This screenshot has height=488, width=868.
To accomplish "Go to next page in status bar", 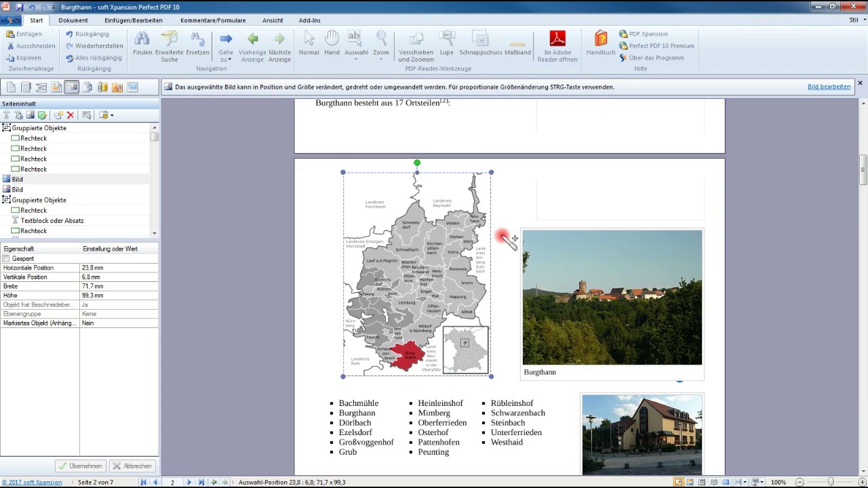I will click(x=189, y=483).
